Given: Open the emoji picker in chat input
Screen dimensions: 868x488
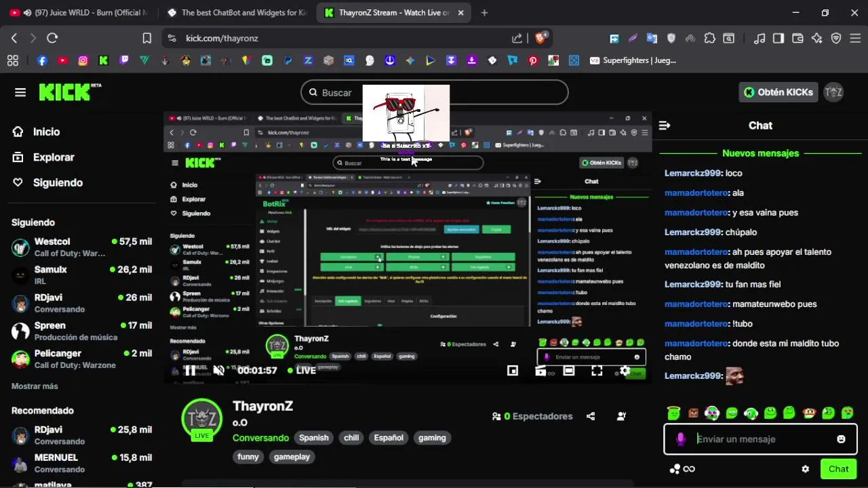Looking at the screenshot, I should [841, 439].
